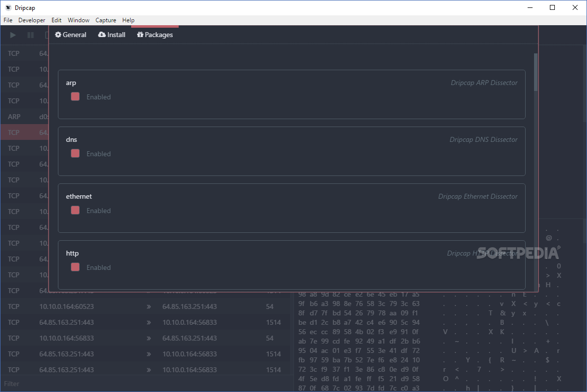This screenshot has height=392, width=587.
Task: Select packet row 10.10.0.164:60523 to 64.85.163.251:443
Action: pyautogui.click(x=145, y=306)
